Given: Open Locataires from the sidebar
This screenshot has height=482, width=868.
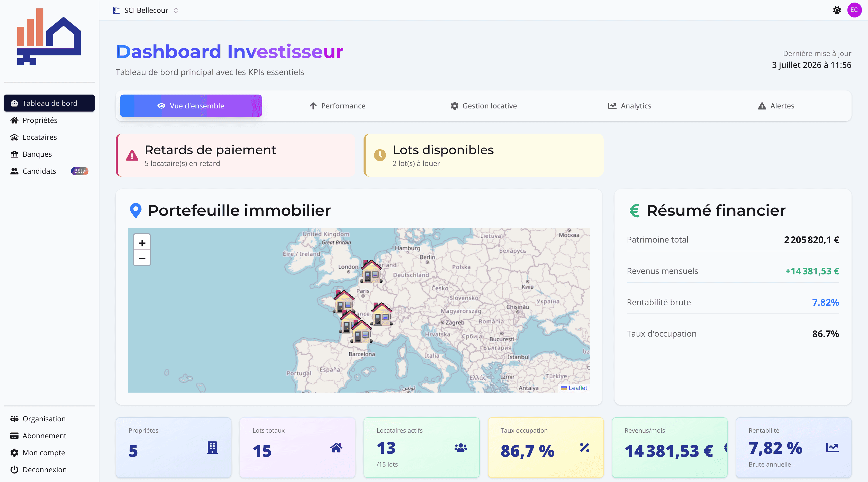Looking at the screenshot, I should 49,137.
